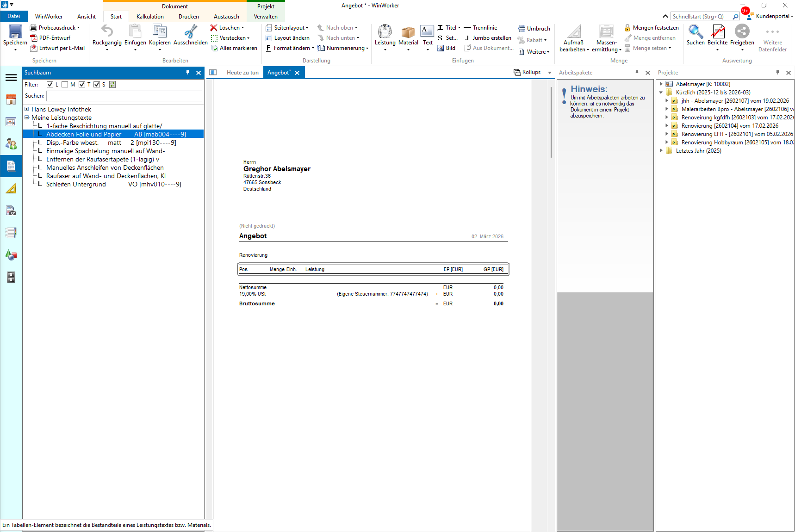The width and height of the screenshot is (795, 532).
Task: Click the Ausschneiden scissors icon
Action: [190, 31]
